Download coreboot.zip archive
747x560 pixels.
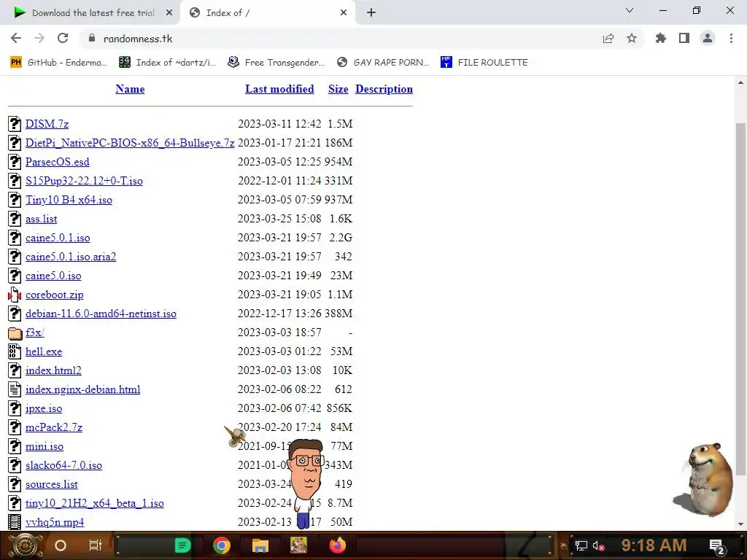(x=54, y=295)
